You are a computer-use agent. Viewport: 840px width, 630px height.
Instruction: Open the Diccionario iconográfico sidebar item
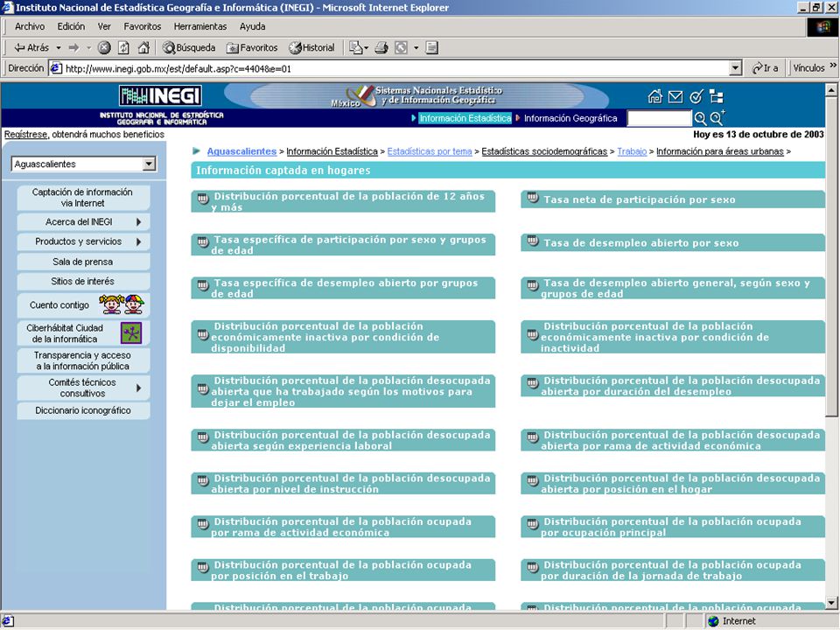(x=84, y=410)
